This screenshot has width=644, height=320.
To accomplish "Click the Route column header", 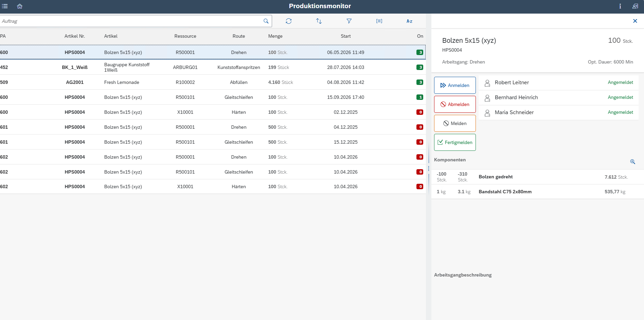I will 239,36.
